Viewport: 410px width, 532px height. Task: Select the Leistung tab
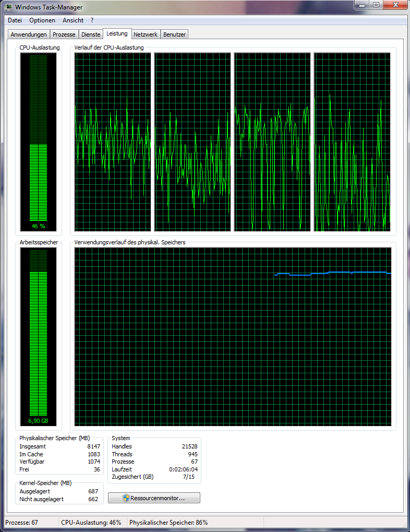[x=117, y=33]
